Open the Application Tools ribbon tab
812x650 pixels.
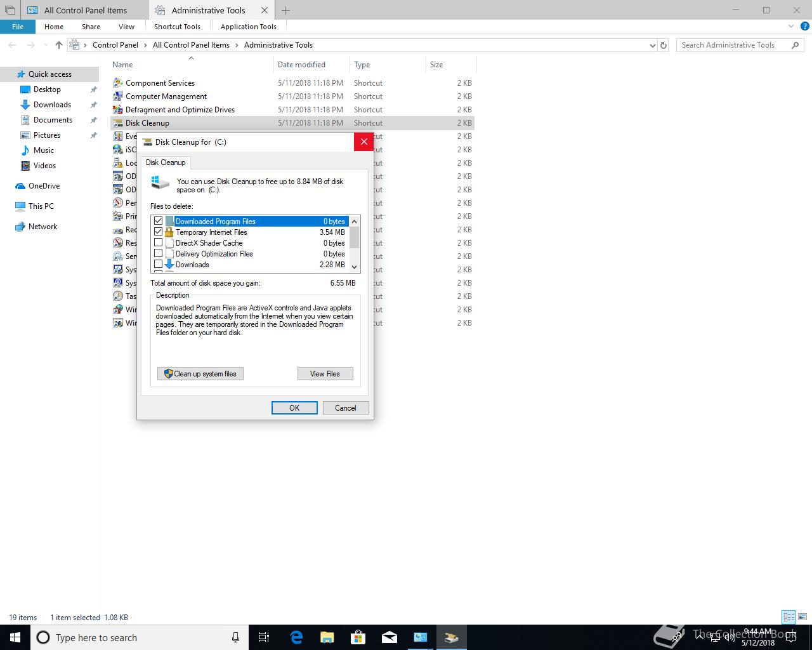249,27
